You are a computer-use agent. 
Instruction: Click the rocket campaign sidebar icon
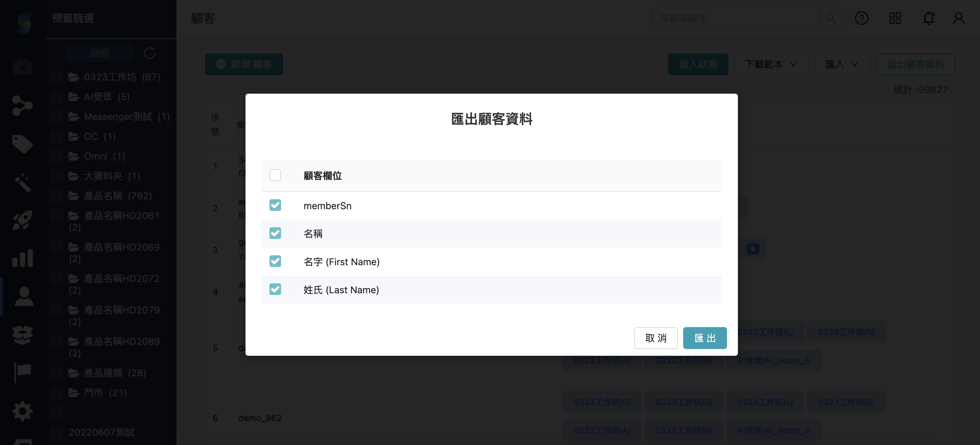coord(23,220)
